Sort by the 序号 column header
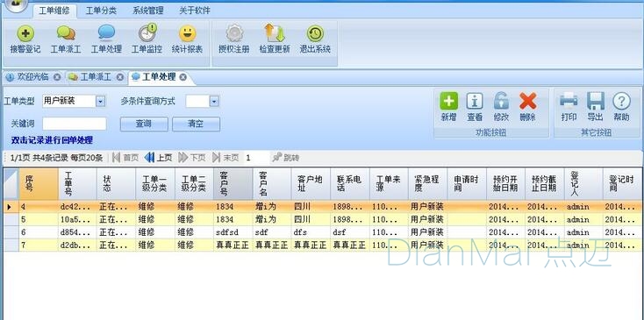The width and height of the screenshot is (644, 320). tap(39, 184)
